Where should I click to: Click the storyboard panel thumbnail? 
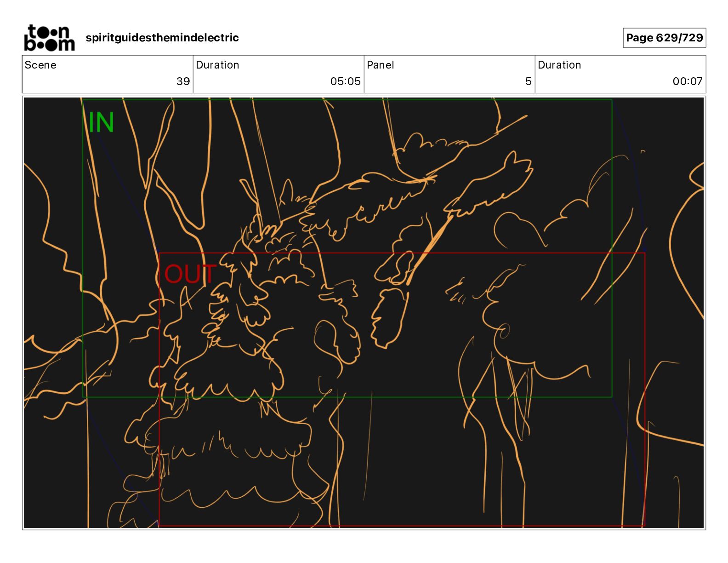tap(364, 313)
